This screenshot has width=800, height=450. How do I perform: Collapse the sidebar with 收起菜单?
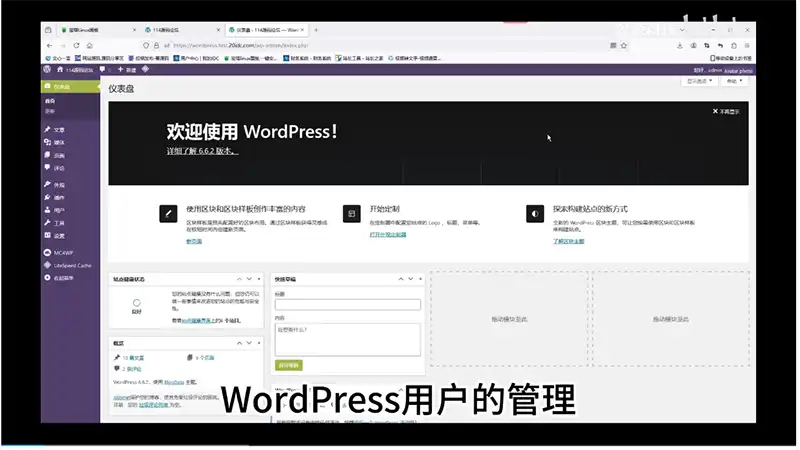click(63, 277)
